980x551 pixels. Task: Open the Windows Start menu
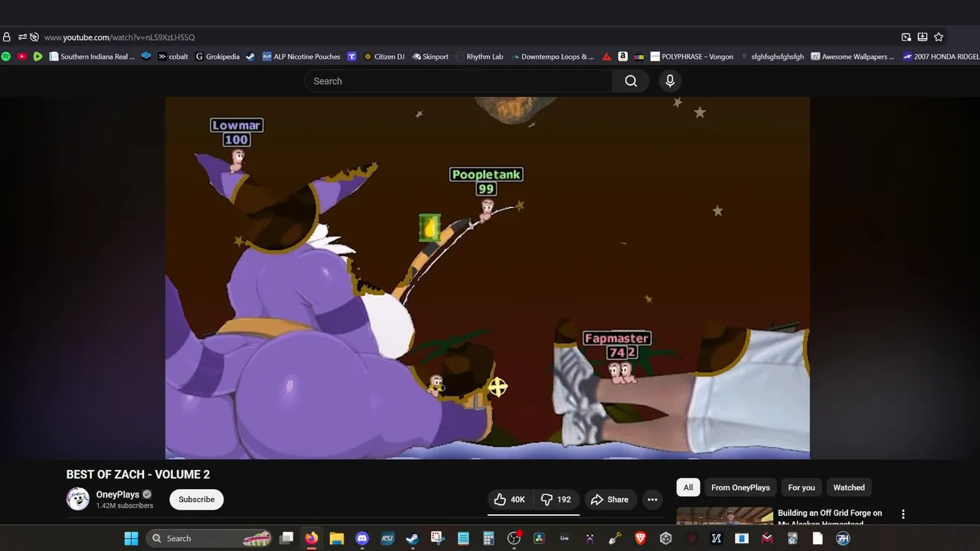pyautogui.click(x=131, y=539)
